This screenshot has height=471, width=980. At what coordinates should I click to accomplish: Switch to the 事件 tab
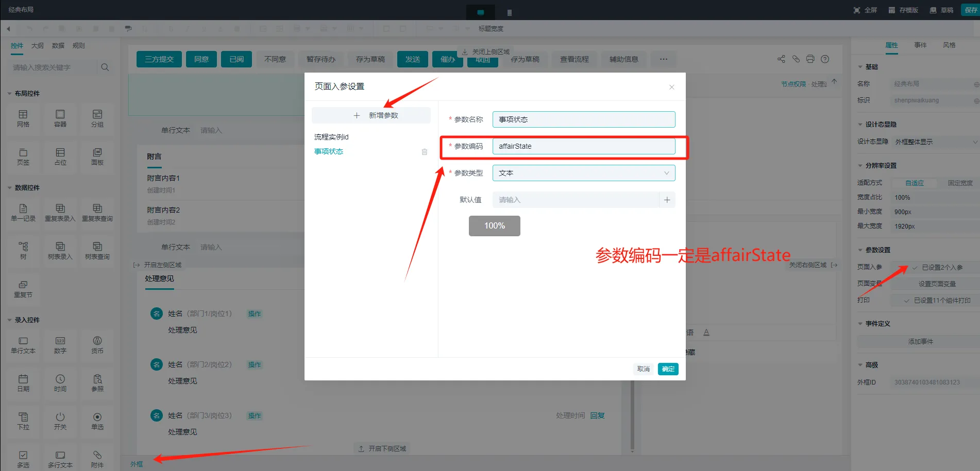(920, 45)
